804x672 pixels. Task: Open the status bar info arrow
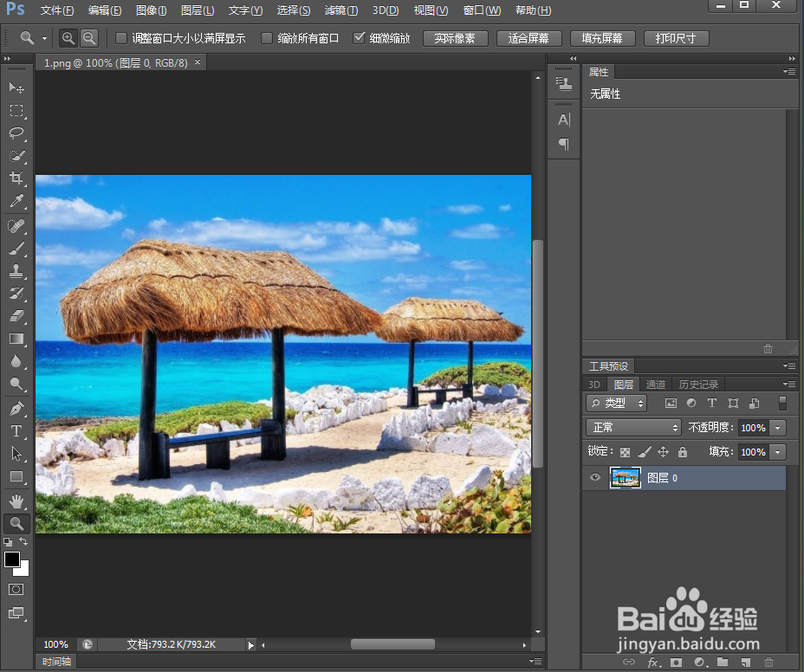point(250,645)
